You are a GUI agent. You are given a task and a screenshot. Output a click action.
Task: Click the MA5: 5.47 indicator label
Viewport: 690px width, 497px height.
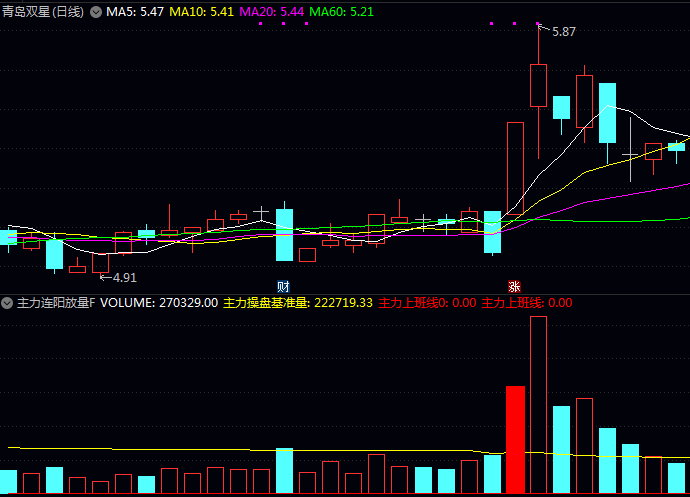point(135,11)
